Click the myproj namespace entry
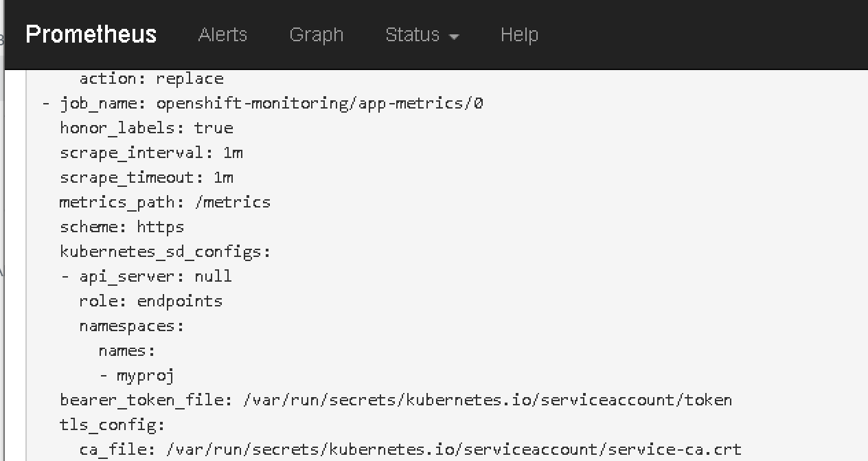 [145, 375]
